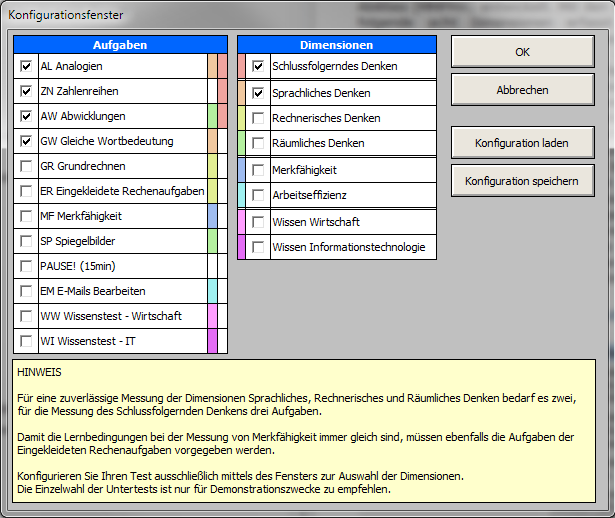
Task: Tick the Wissen Informationstechnologie dimension
Action: point(259,247)
